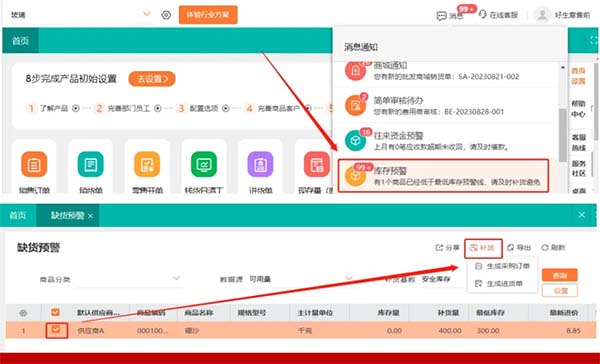
Task: Choose 生成采购订单 from the 补货 menu
Action: 503,266
